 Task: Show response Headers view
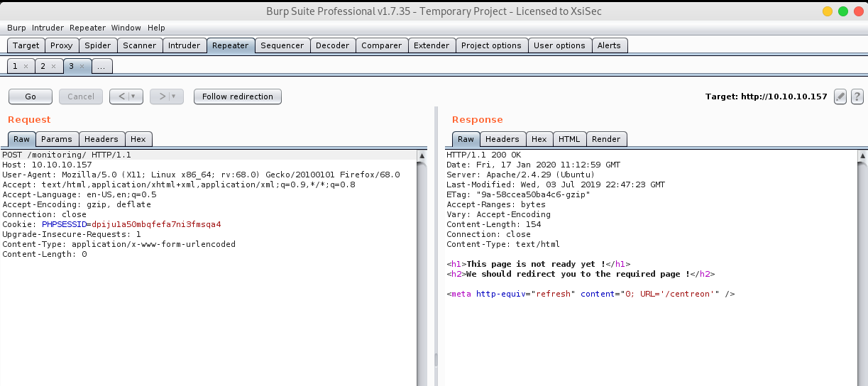[x=502, y=139]
